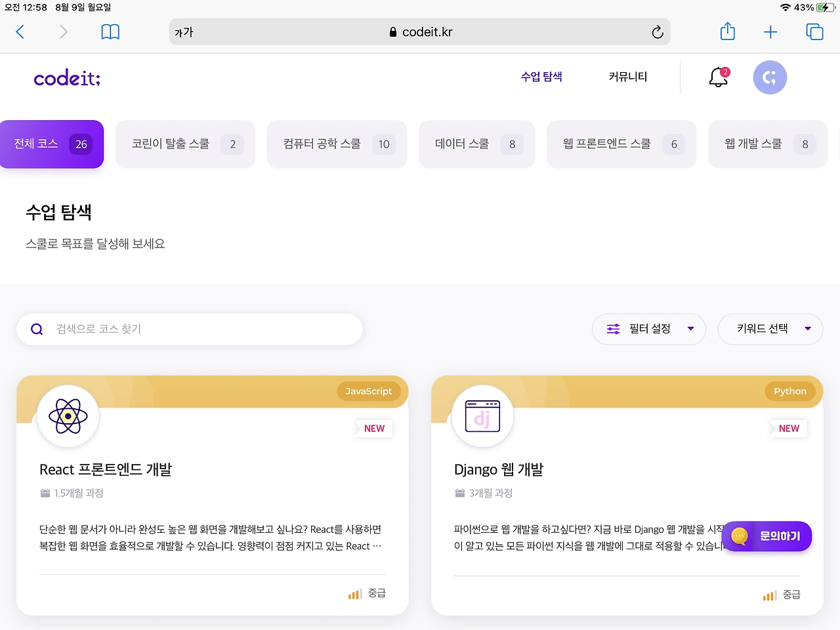Click the NEW badge on React card
840x630 pixels.
374,429
